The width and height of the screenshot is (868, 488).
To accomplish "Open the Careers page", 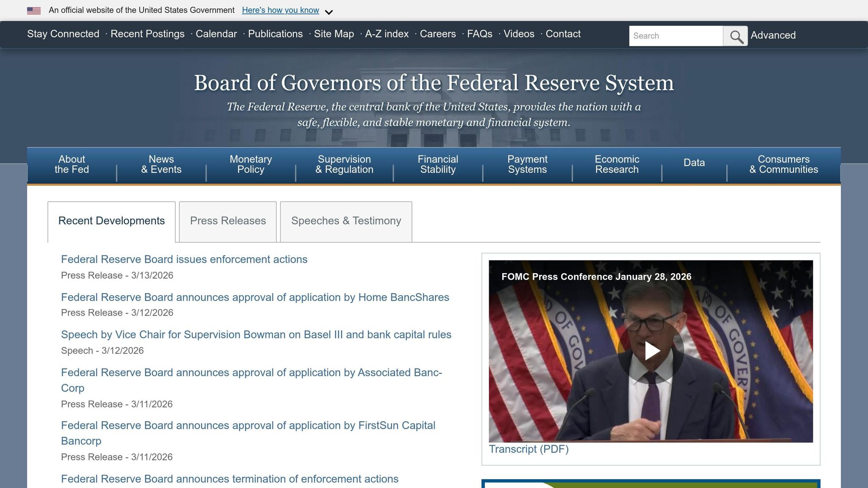I will coord(437,34).
